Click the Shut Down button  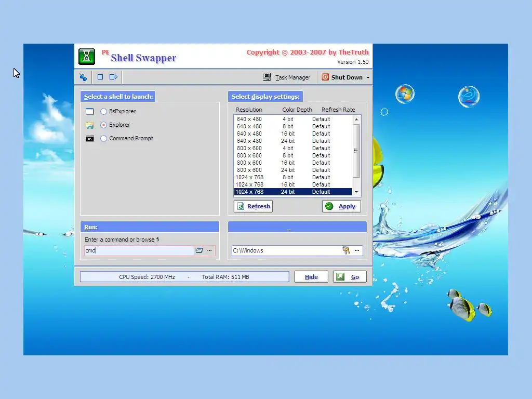coord(342,77)
